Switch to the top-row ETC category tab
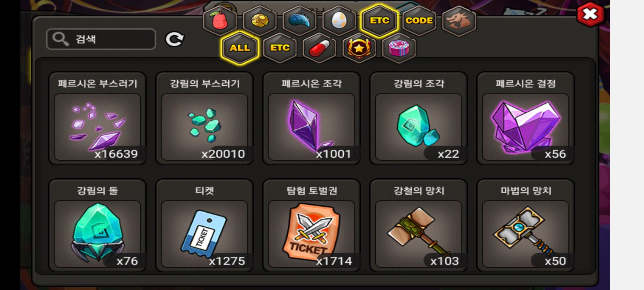The image size is (644, 290). [x=379, y=20]
